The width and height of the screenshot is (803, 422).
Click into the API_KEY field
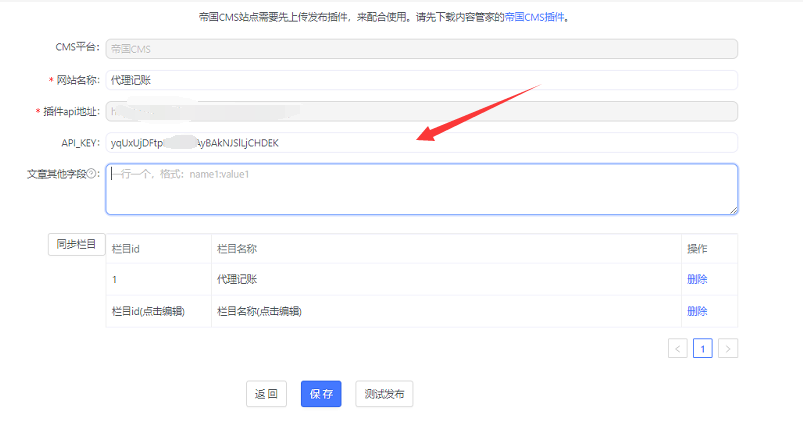(421, 143)
